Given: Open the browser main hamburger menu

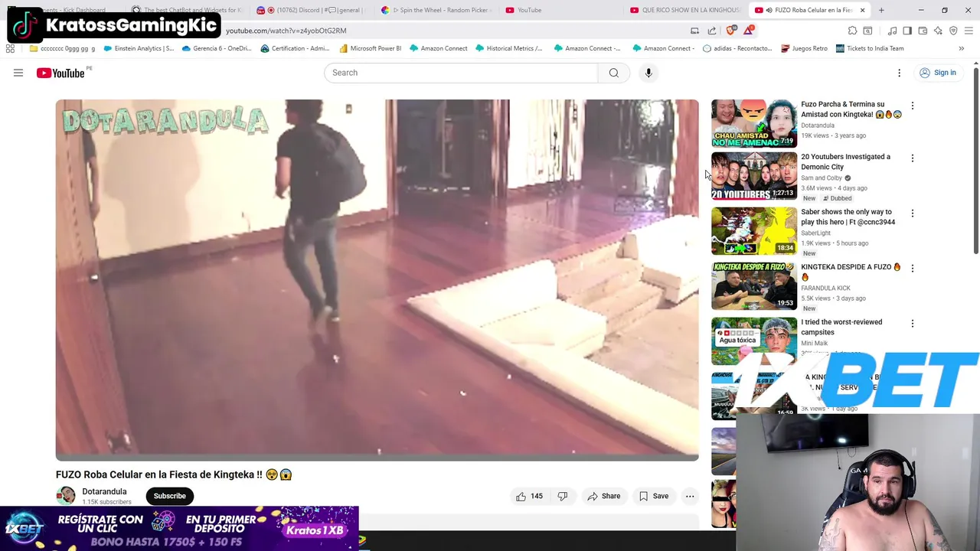Looking at the screenshot, I should pyautogui.click(x=969, y=31).
